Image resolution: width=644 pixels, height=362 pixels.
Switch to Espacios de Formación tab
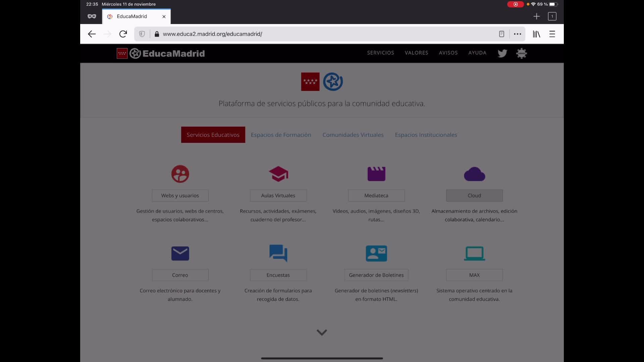click(281, 135)
